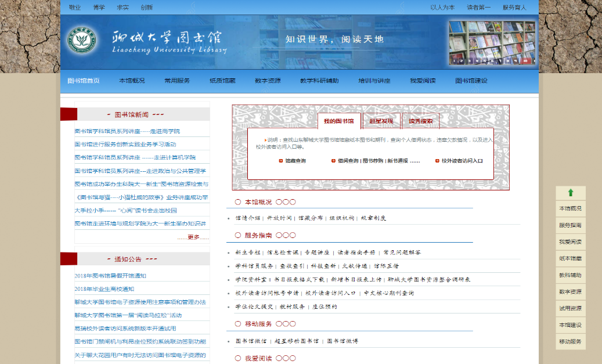Click 试用资源 in the floating side panel
The height and width of the screenshot is (364, 602).
(571, 308)
